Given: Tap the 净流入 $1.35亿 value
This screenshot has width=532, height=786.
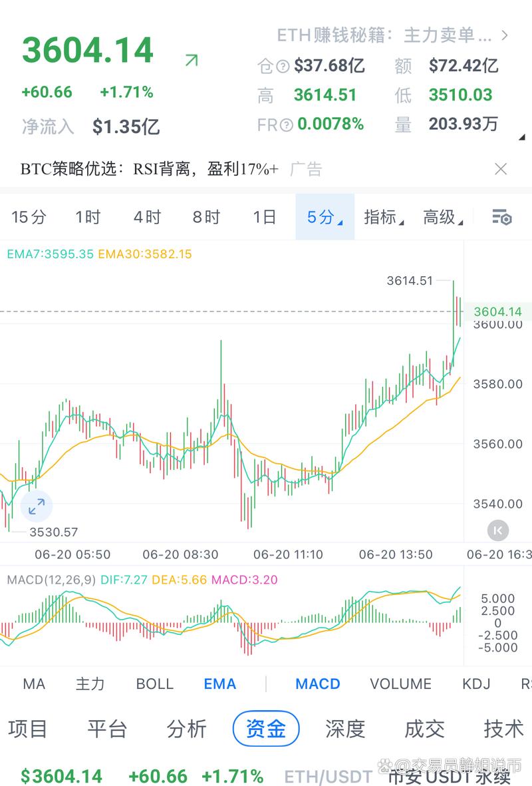Looking at the screenshot, I should [126, 127].
